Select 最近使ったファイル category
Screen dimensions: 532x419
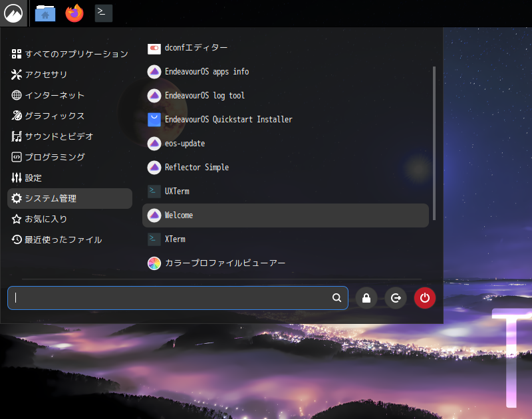[x=70, y=240]
